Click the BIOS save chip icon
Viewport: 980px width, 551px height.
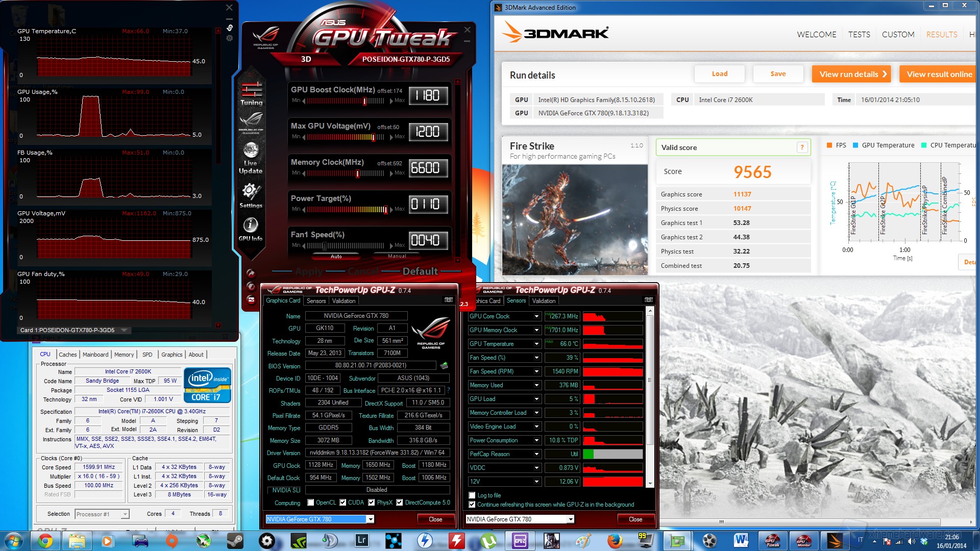point(444,366)
